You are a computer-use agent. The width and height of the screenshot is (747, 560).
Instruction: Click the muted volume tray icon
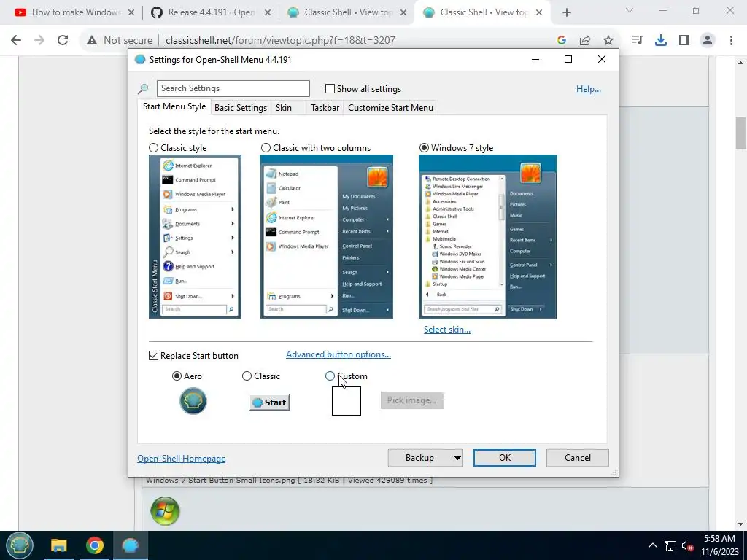pos(687,545)
